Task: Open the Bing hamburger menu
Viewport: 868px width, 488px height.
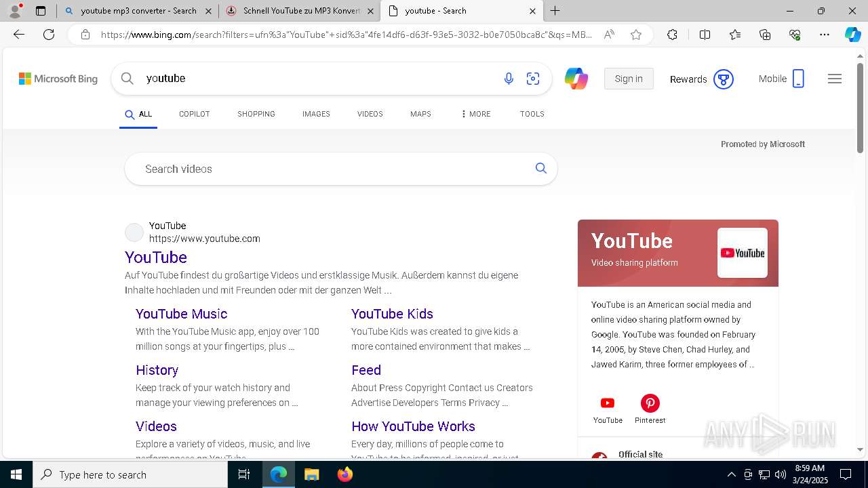Action: (835, 79)
